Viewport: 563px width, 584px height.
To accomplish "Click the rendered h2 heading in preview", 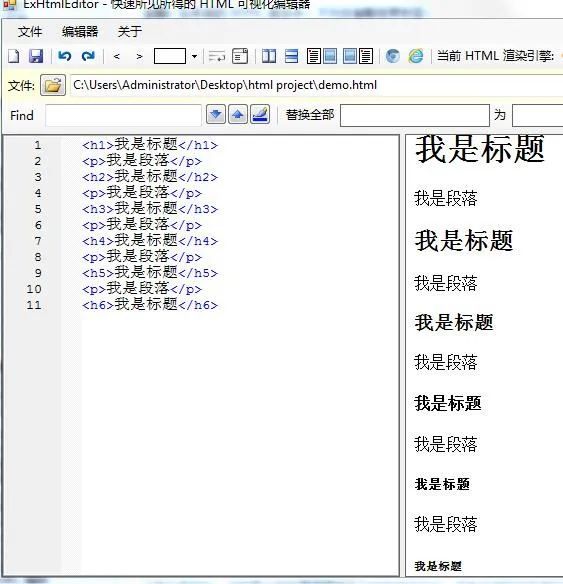I will [x=464, y=240].
